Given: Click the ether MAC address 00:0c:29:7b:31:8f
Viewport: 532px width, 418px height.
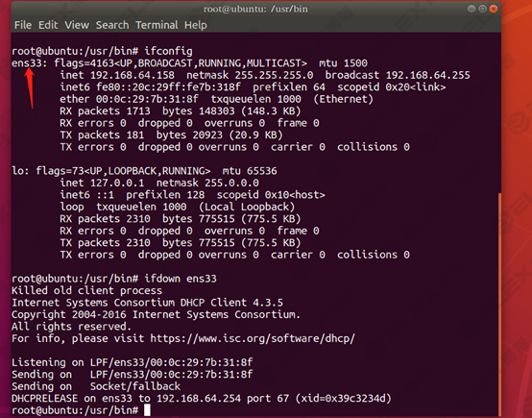Looking at the screenshot, I should [x=147, y=99].
